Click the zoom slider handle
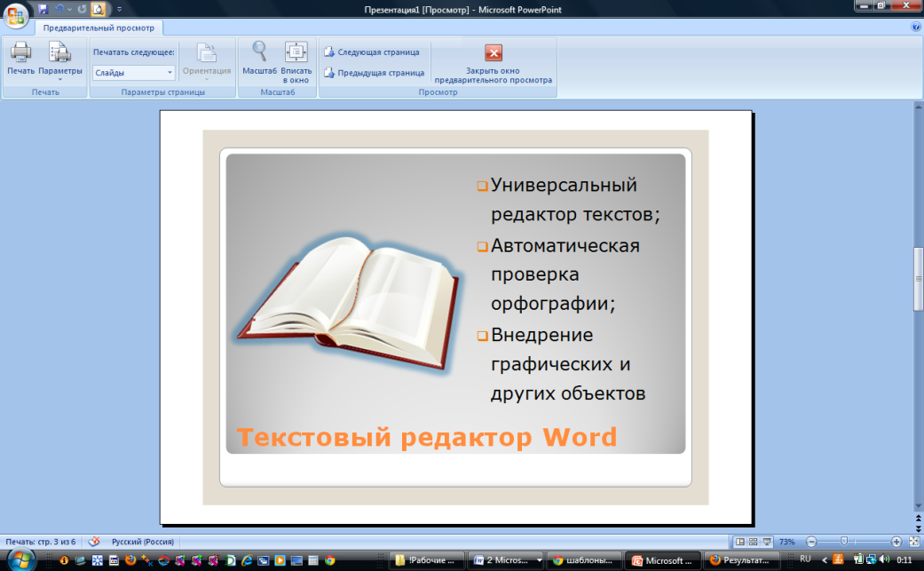924x571 pixels. [x=844, y=541]
